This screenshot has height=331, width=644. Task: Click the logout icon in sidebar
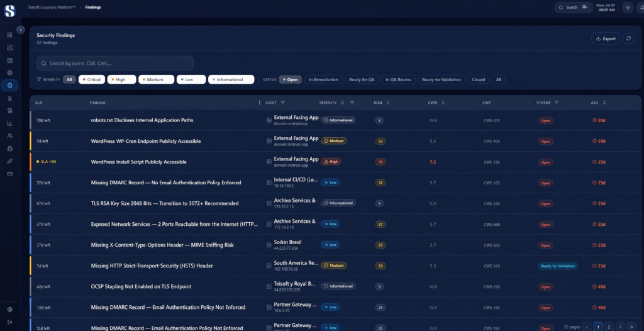tap(10, 322)
